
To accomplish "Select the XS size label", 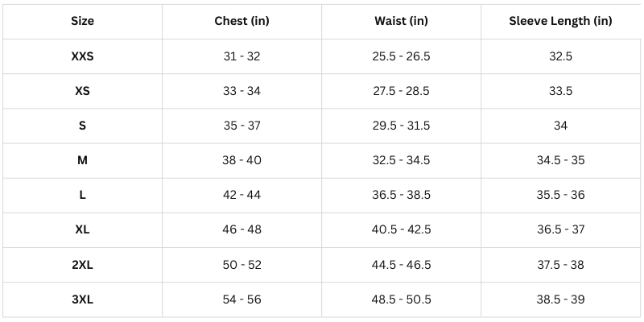I will [82, 91].
